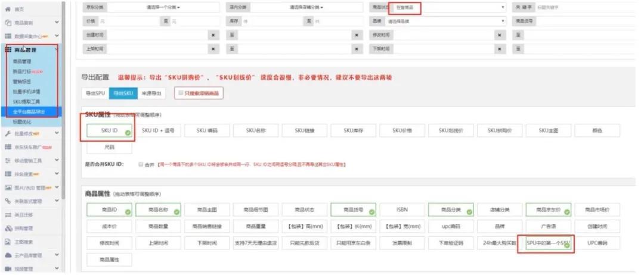This screenshot has width=644, height=275.
Task: Select the SKU名称 attribute tile
Action: point(255,131)
